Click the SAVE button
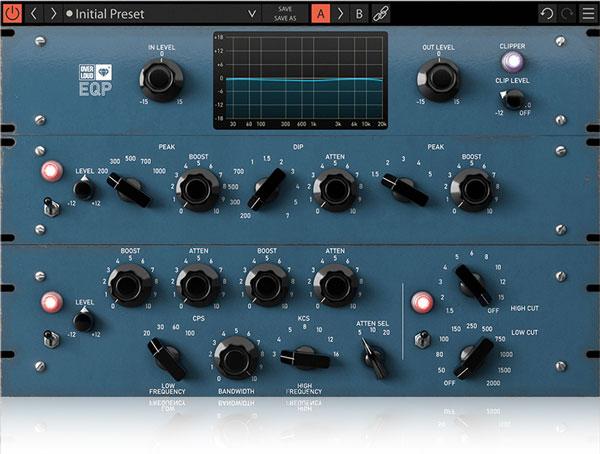Screen dimensions: 600x454 285,8
